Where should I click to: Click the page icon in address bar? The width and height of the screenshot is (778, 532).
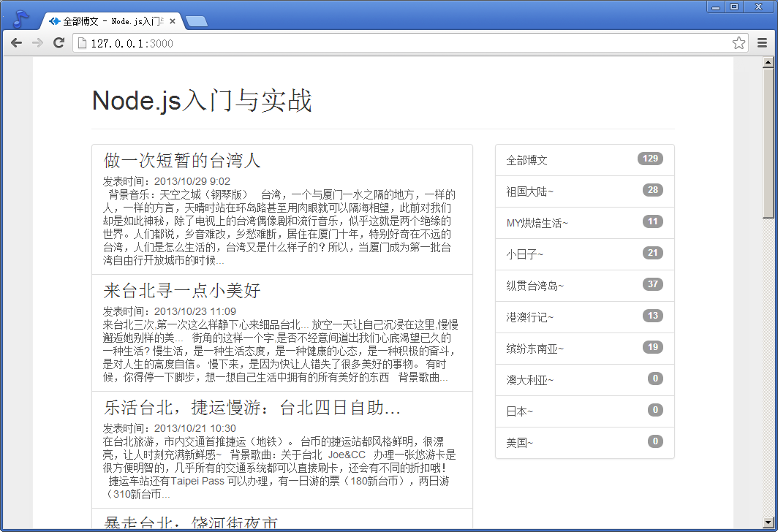coord(83,43)
